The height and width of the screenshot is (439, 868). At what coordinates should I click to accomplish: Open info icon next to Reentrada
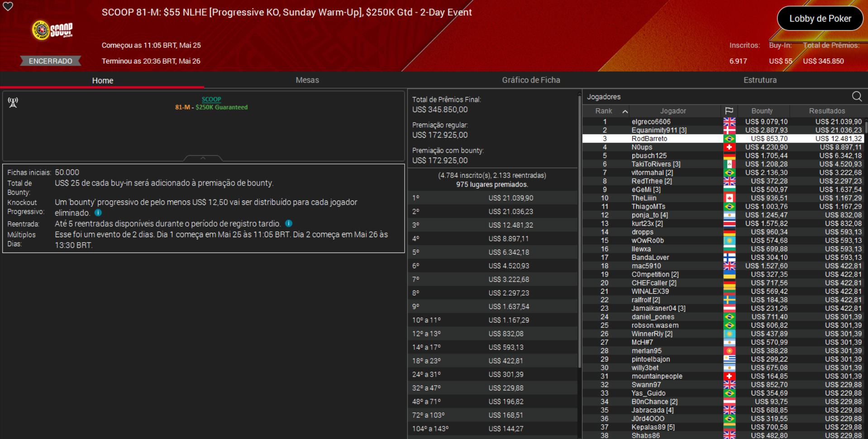click(x=289, y=224)
